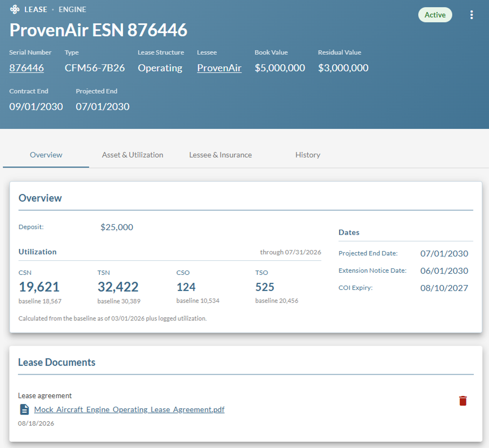Click the Dates section heading
The image size is (489, 448).
coord(349,233)
